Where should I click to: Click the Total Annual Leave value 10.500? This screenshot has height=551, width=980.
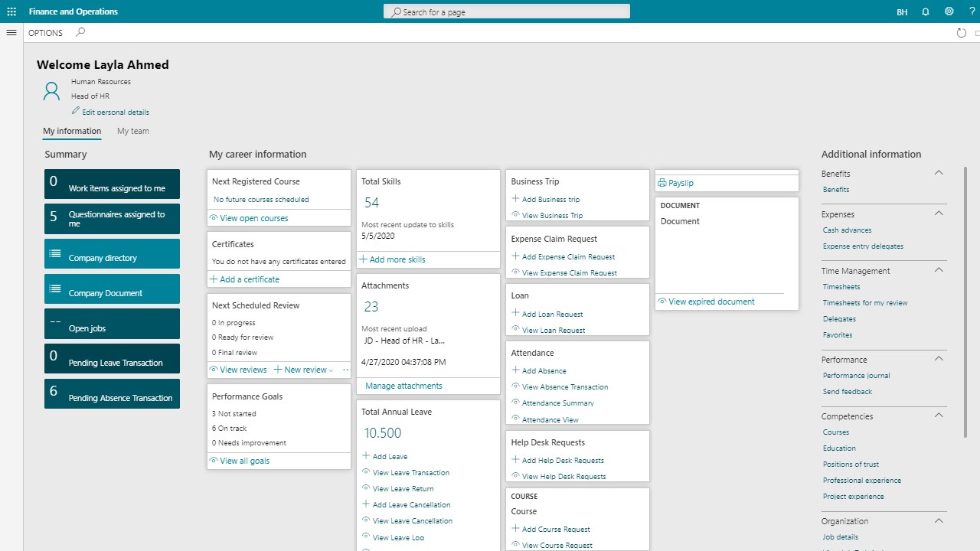(383, 433)
